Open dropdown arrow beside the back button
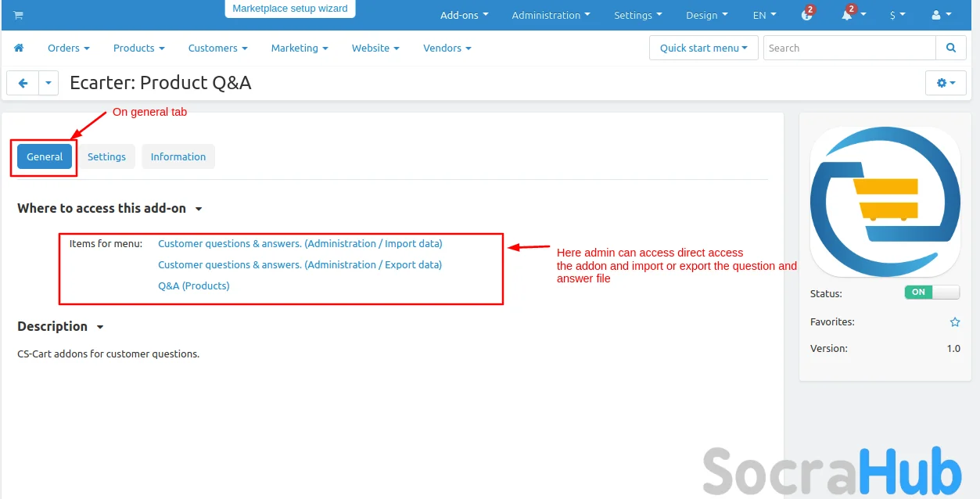 point(48,83)
